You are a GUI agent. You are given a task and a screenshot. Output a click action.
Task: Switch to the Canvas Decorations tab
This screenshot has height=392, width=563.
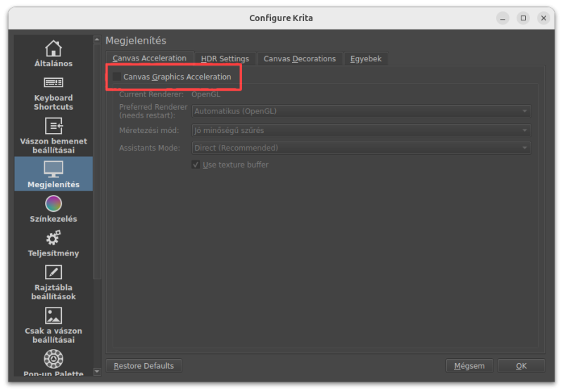coord(300,59)
